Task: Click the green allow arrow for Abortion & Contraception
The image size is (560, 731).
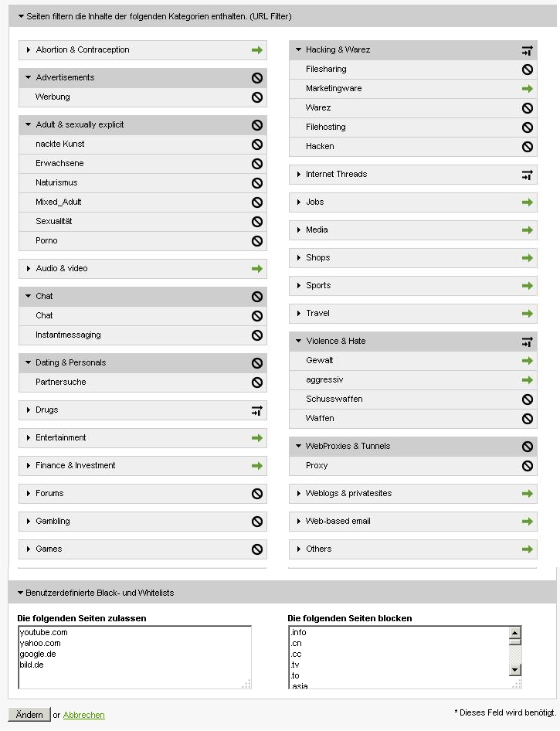Action: [256, 50]
